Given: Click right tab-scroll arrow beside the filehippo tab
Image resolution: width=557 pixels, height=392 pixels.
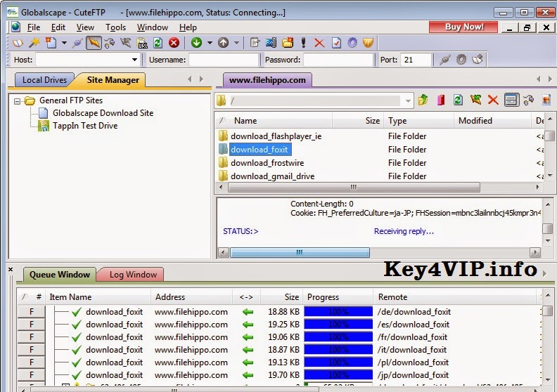Looking at the screenshot, I should pos(550,79).
